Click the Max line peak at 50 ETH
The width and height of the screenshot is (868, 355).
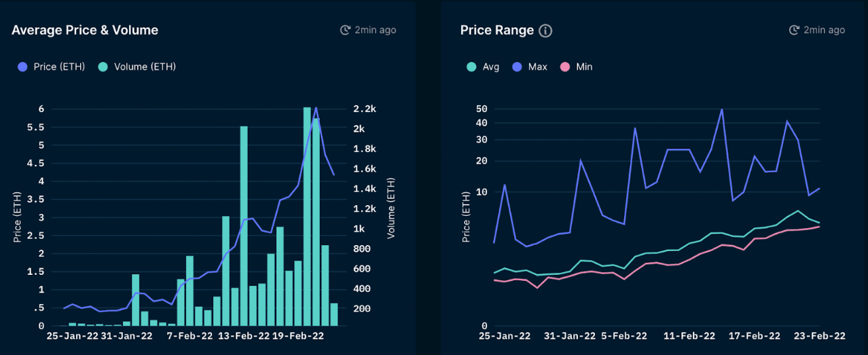click(721, 109)
